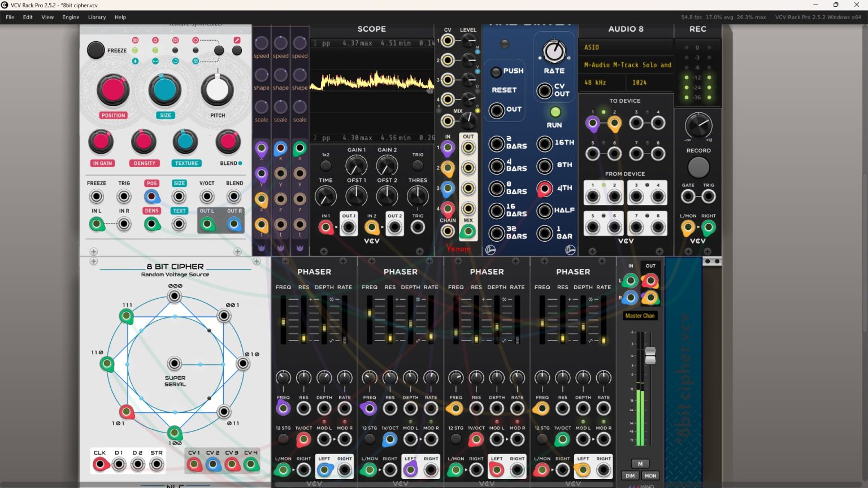The height and width of the screenshot is (488, 868).
Task: Open the Master Chan label field
Action: click(640, 316)
